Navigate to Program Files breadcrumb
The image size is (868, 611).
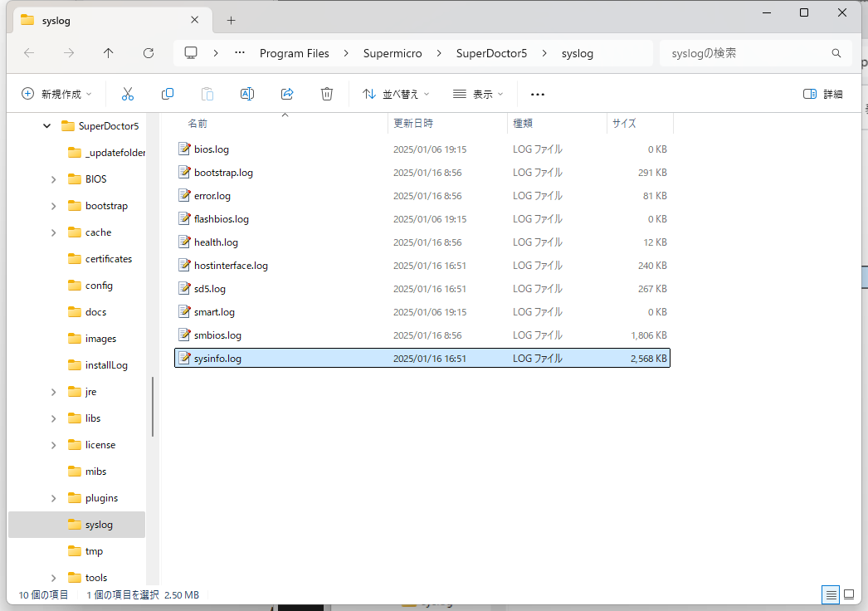click(x=295, y=53)
